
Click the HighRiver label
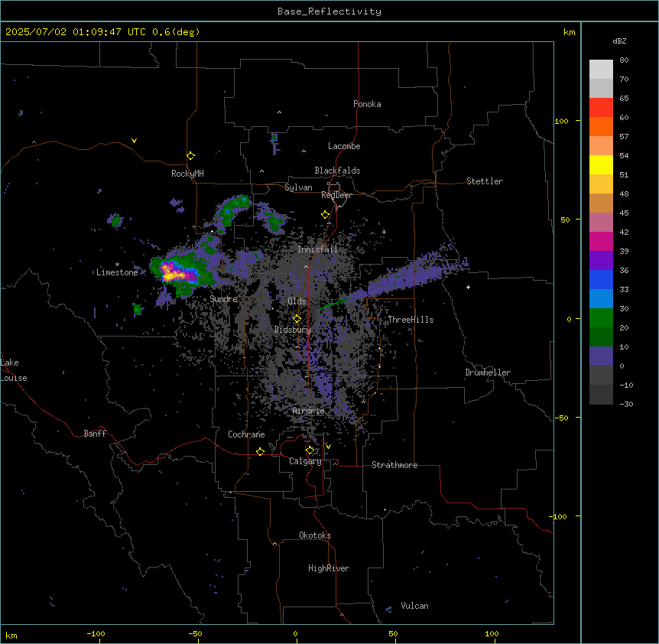coord(329,568)
